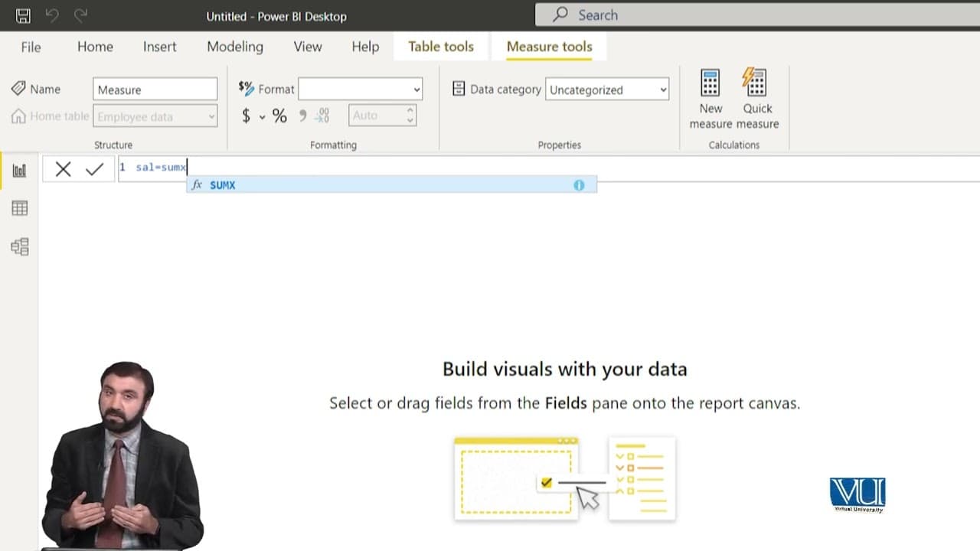Toggle thousands separator comma
Viewport: 980px width, 551px height.
tap(302, 116)
